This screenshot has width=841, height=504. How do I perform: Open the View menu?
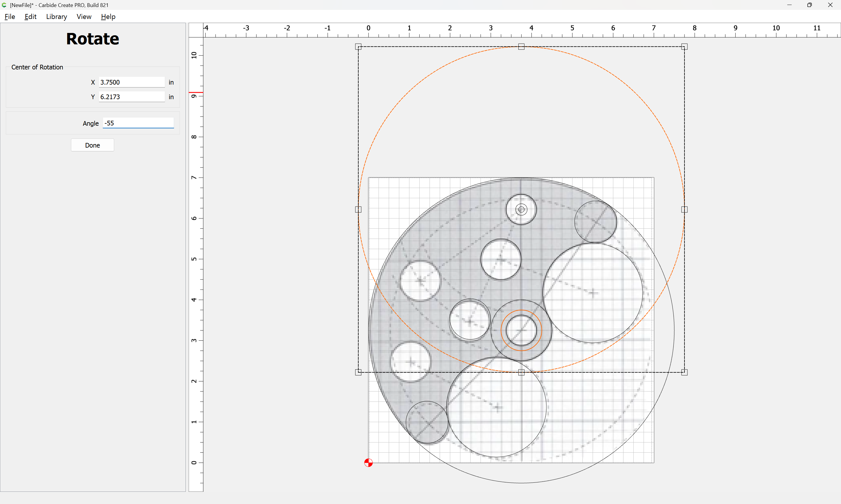(x=84, y=17)
